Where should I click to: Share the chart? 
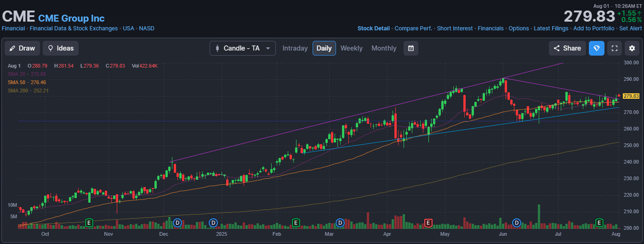(x=567, y=48)
